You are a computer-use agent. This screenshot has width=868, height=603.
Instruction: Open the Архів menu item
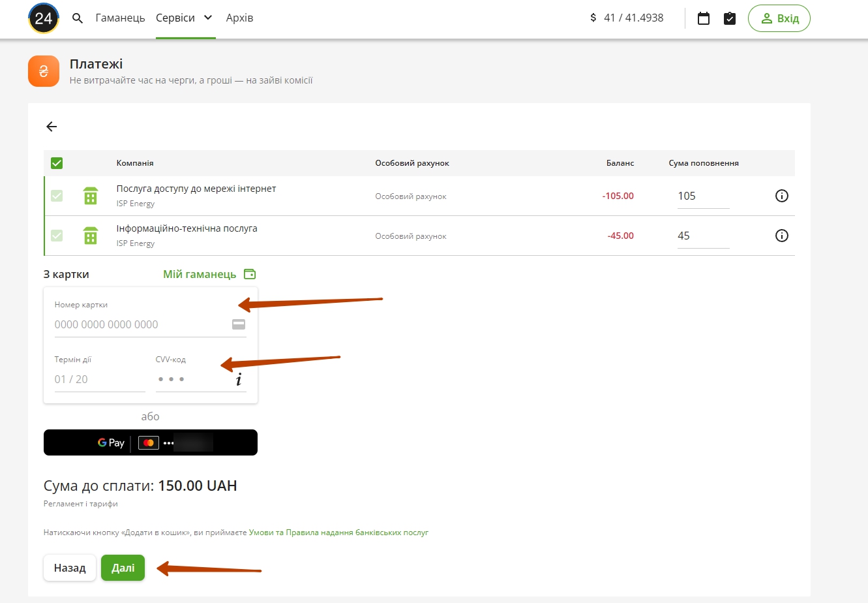[239, 18]
